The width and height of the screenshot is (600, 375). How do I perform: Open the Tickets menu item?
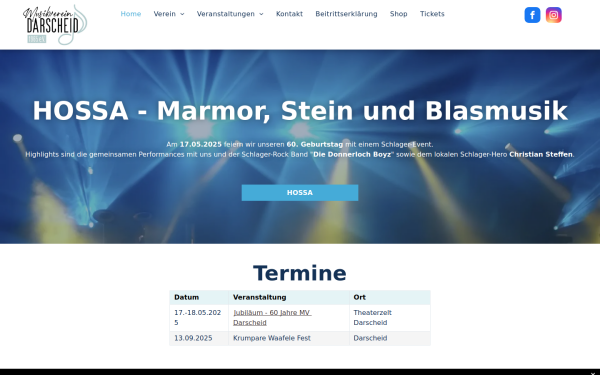(432, 14)
